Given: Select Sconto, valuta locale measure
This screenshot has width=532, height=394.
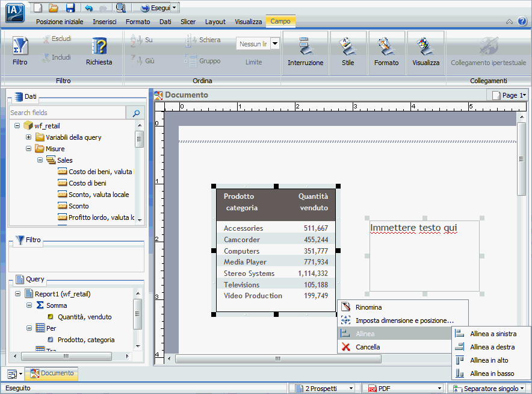Looking at the screenshot, I should click(99, 195).
